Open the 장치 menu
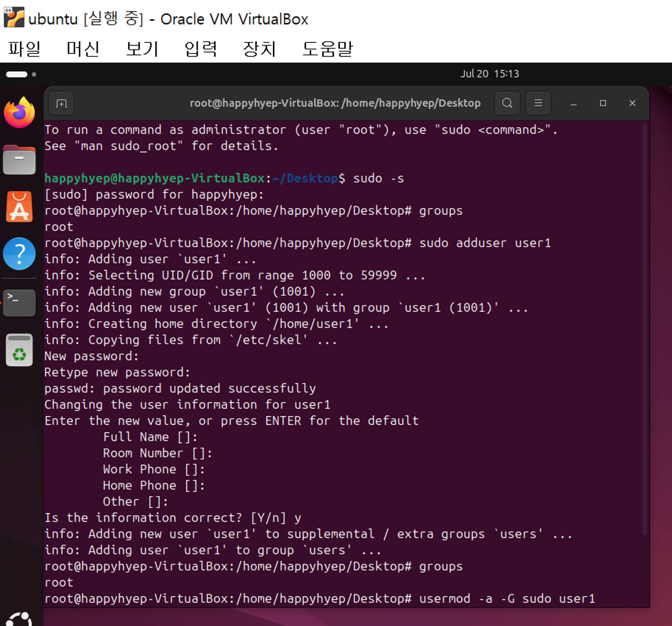 [x=259, y=49]
